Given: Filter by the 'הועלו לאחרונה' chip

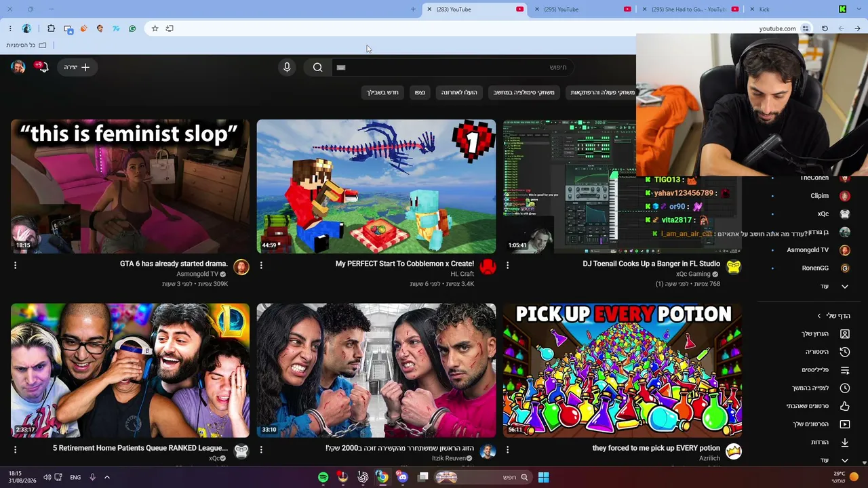Looking at the screenshot, I should (459, 92).
